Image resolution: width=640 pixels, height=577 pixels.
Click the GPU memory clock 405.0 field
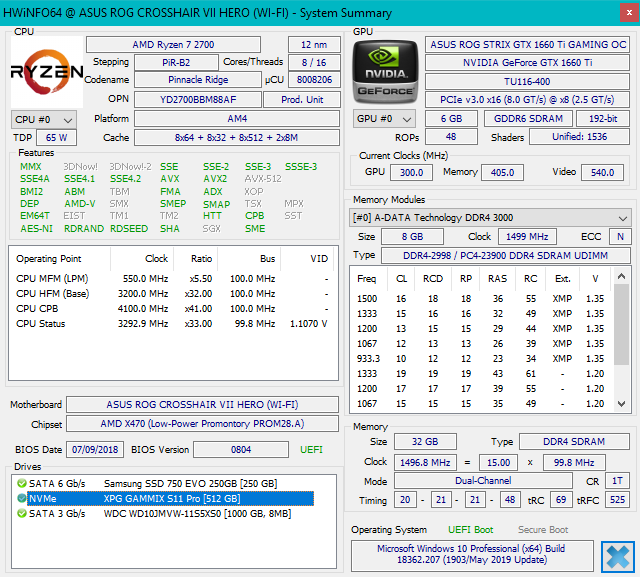pyautogui.click(x=502, y=172)
